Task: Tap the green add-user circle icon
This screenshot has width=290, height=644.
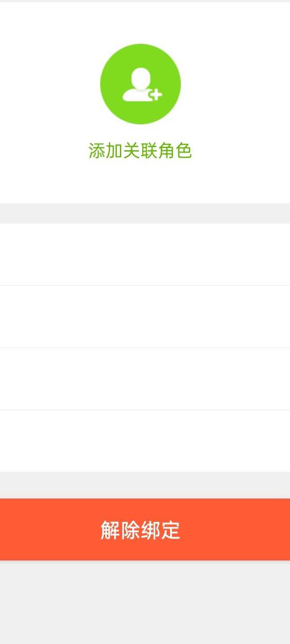Action: pyautogui.click(x=140, y=84)
